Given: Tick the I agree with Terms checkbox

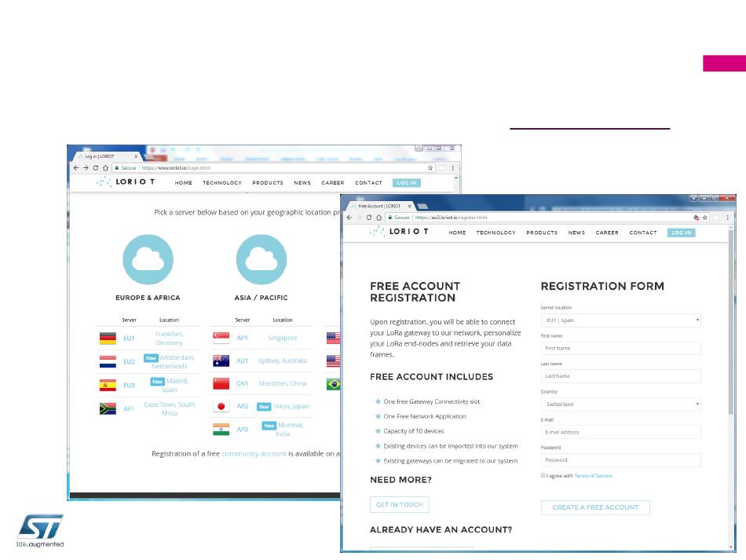Looking at the screenshot, I should 543,475.
